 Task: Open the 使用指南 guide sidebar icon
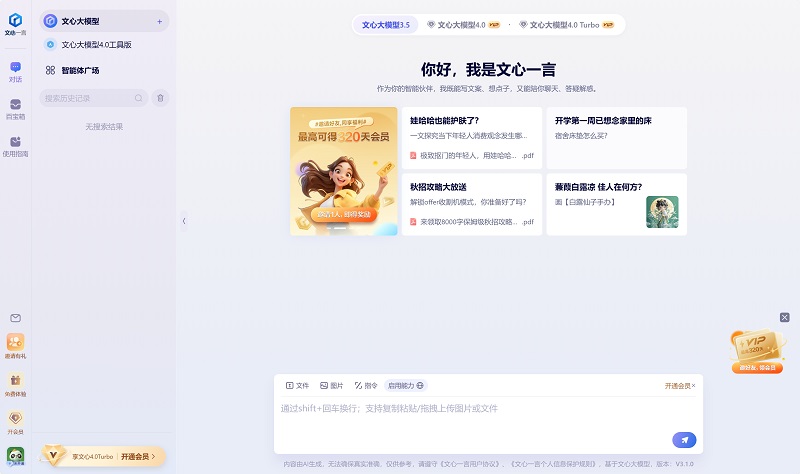(15, 146)
